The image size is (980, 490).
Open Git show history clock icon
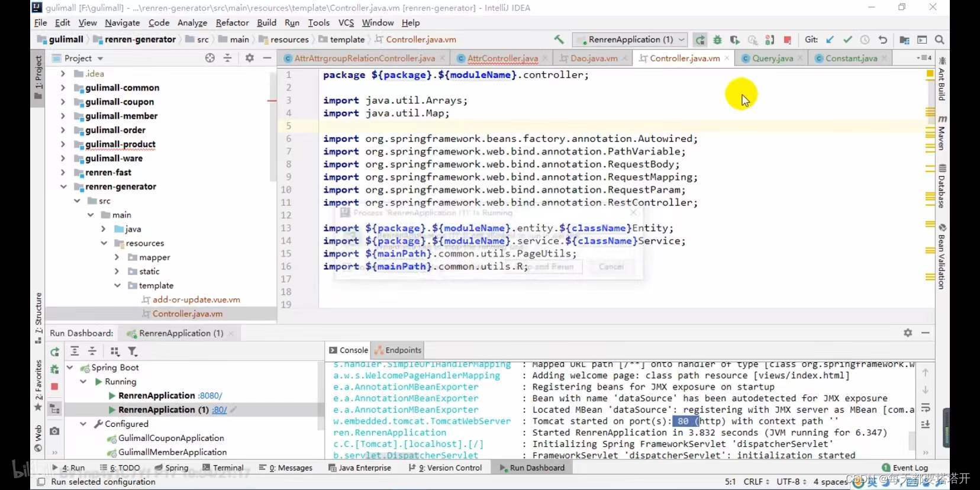click(x=865, y=40)
